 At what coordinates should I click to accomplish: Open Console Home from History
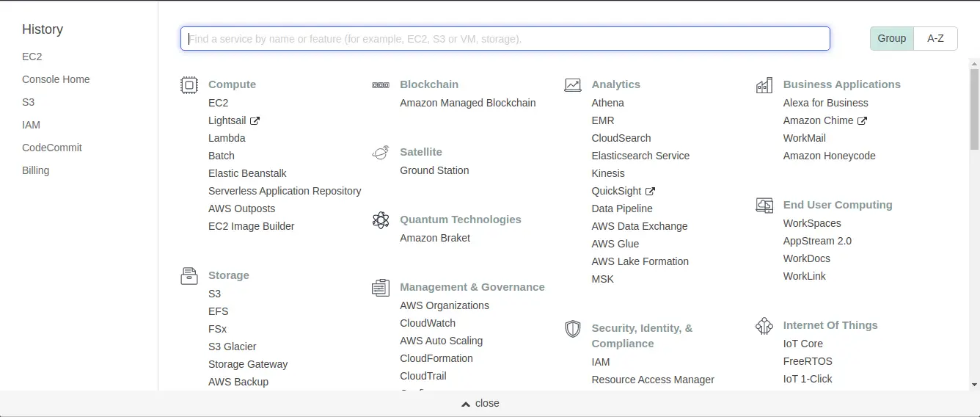pyautogui.click(x=56, y=79)
